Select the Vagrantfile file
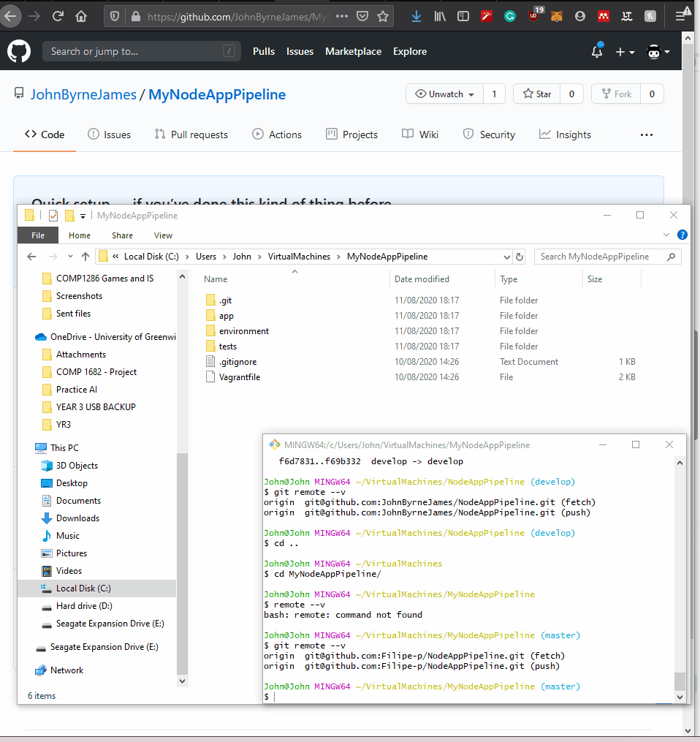Screen dimensions: 700x742 pos(240,377)
